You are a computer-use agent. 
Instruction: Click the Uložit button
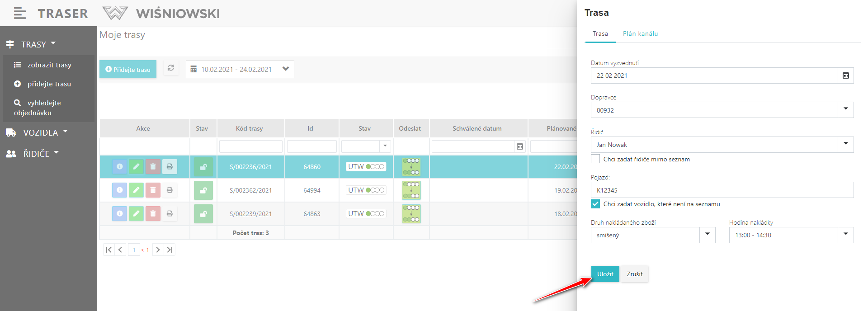[x=605, y=274]
